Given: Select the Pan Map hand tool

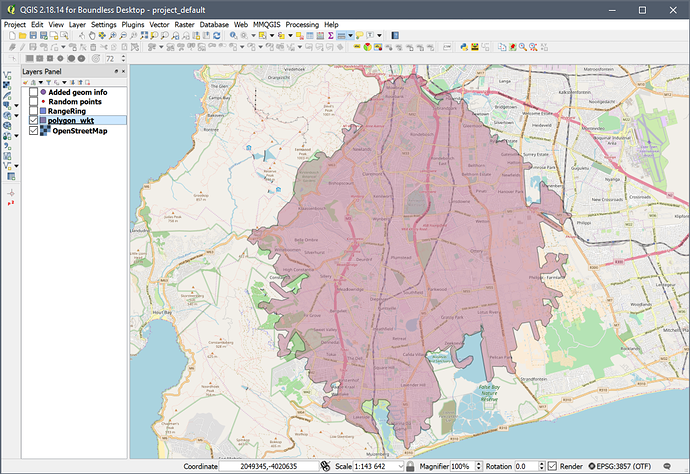Looking at the screenshot, I should click(x=92, y=36).
